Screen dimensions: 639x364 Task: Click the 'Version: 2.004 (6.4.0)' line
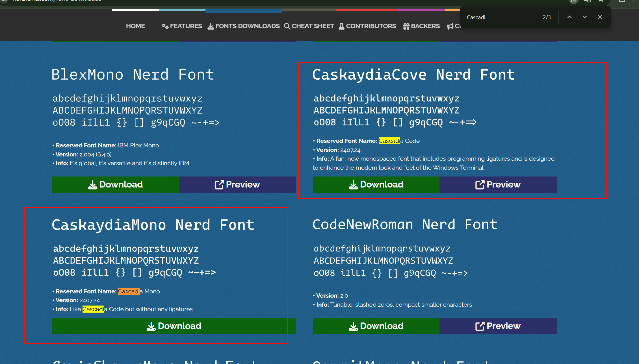pyautogui.click(x=82, y=154)
